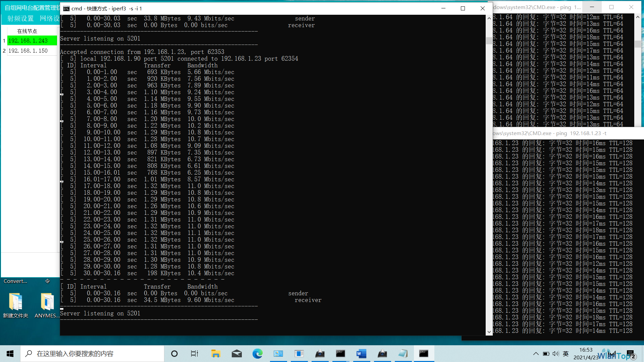
Task: Open the first camera-like taskbar app
Action: pos(320,354)
